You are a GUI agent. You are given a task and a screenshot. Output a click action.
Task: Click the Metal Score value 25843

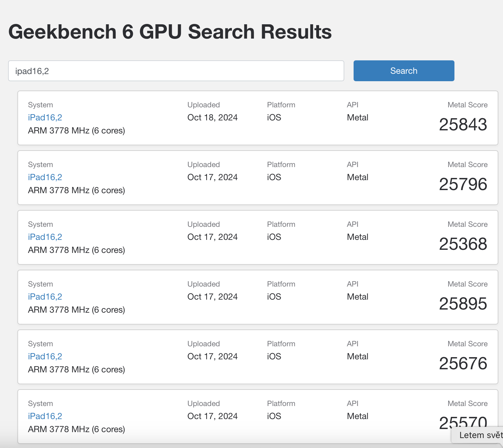click(463, 124)
